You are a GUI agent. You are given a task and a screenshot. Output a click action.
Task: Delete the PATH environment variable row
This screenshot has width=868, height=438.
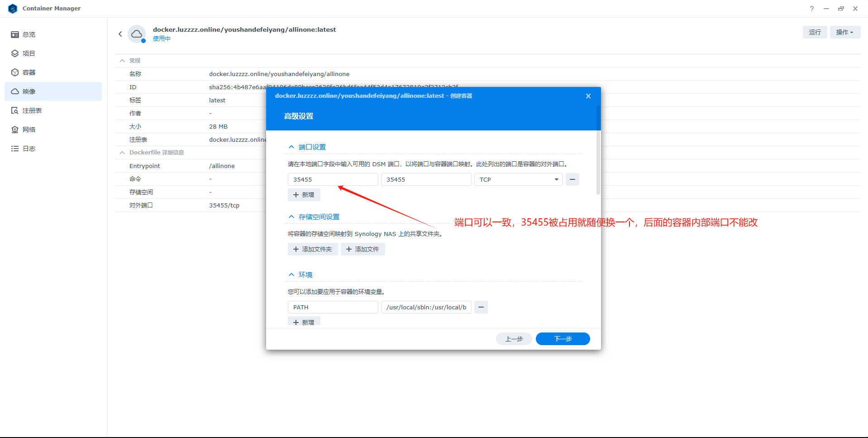[481, 307]
